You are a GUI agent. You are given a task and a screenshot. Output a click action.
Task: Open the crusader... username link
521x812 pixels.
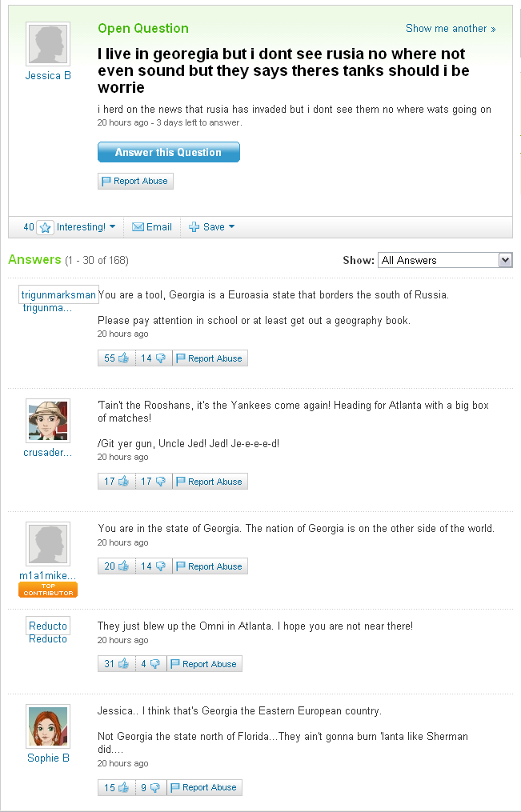[x=48, y=453]
